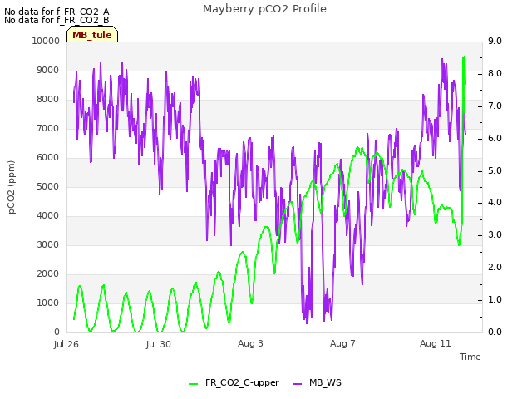Click the 1000 left axis value
The width and height of the screenshot is (532, 399).
click(48, 303)
